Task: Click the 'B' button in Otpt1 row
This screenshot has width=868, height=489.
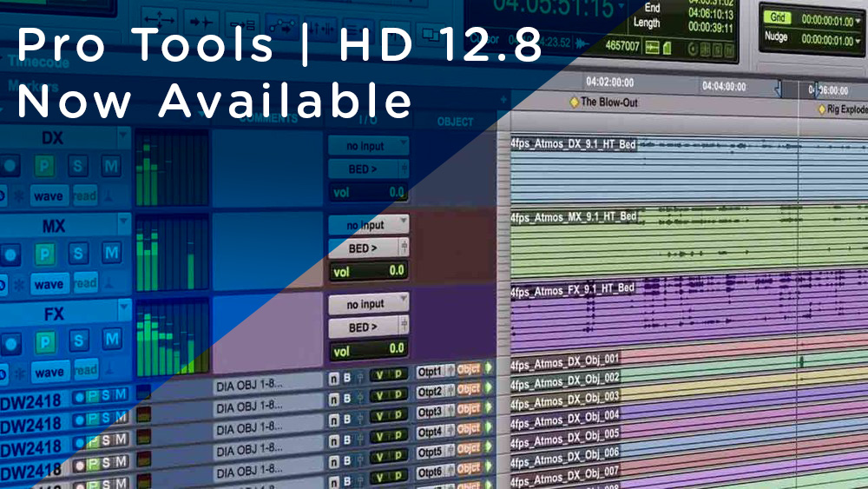Action: 347,378
